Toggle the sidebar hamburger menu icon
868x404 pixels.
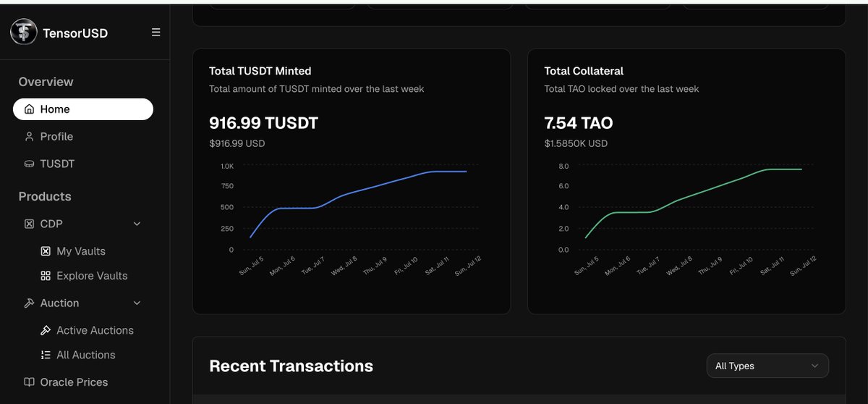(x=156, y=33)
